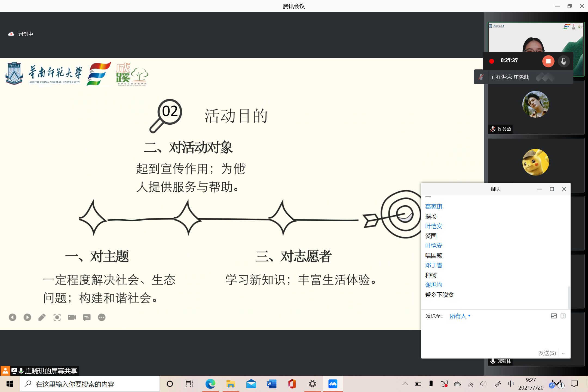Click the taskbar search box

(90, 384)
